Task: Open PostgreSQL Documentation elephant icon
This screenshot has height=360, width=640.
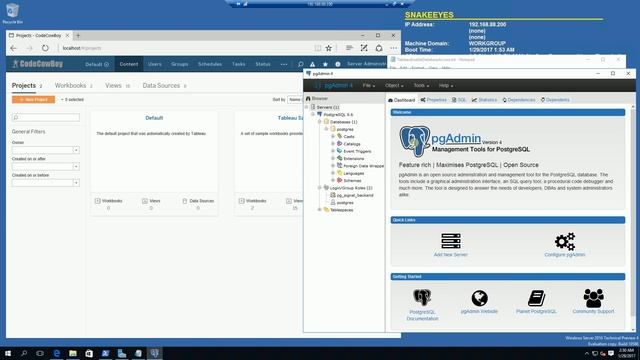Action: 422,298
